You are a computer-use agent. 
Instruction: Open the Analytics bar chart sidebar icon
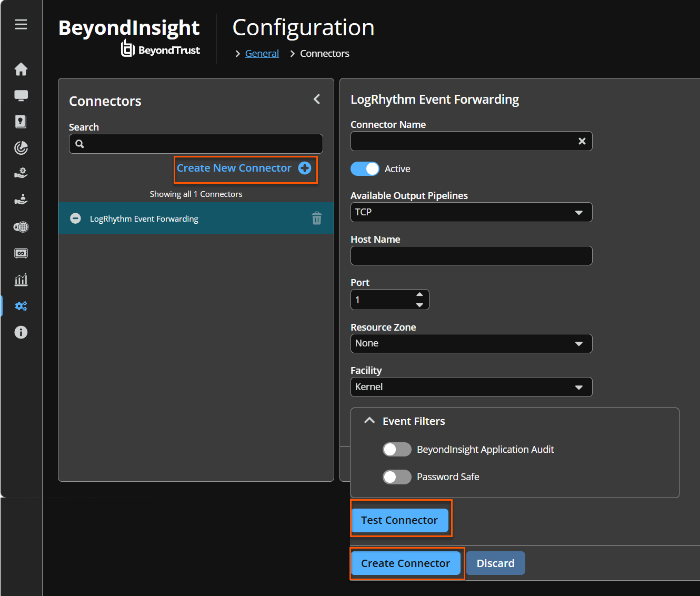pos(21,280)
